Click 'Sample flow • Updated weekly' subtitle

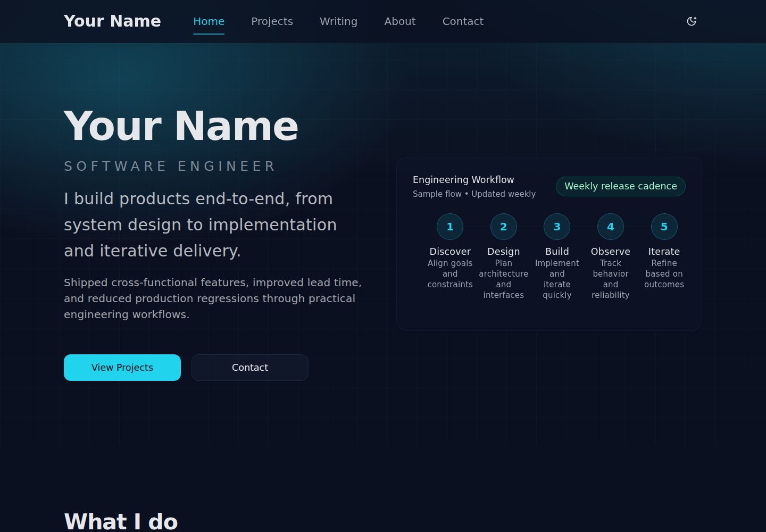(474, 194)
